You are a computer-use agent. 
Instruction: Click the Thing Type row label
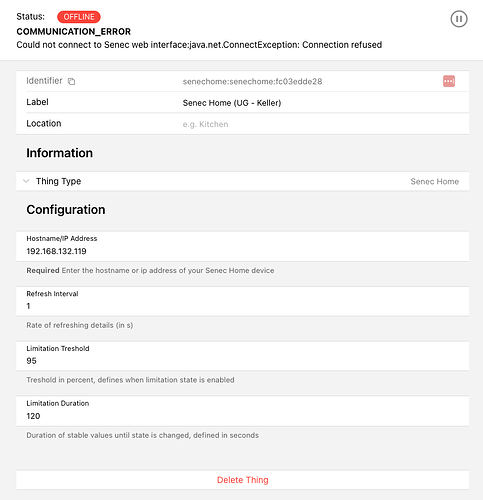pyautogui.click(x=58, y=181)
